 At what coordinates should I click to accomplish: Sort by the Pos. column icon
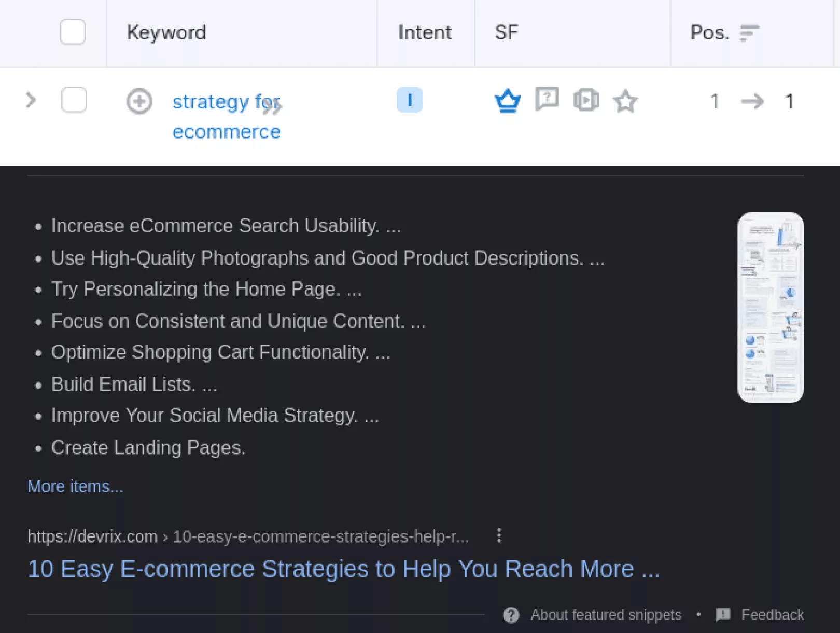tap(749, 33)
